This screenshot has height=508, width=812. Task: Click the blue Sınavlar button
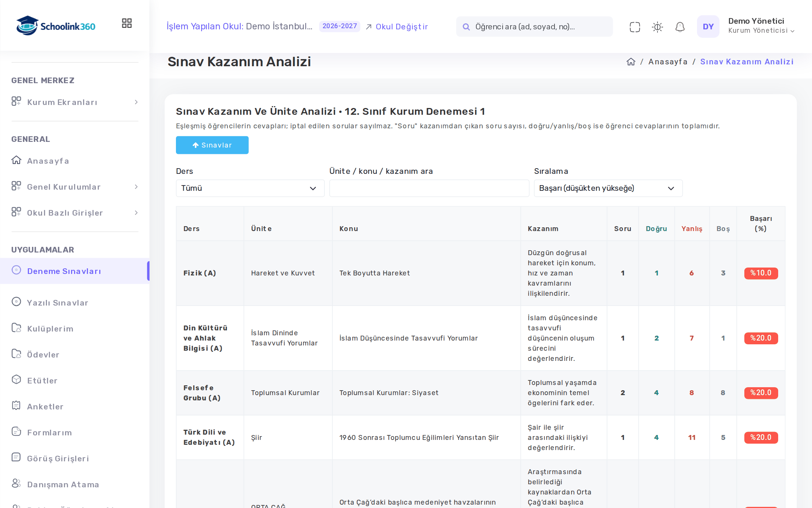(212, 145)
